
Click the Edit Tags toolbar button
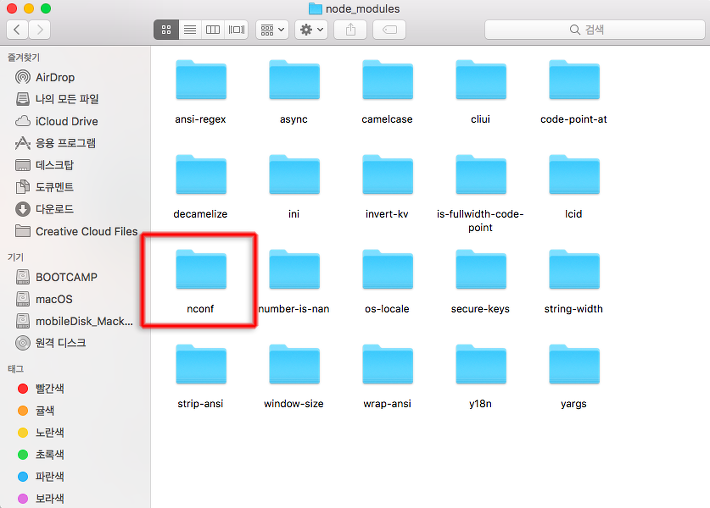pyautogui.click(x=389, y=30)
